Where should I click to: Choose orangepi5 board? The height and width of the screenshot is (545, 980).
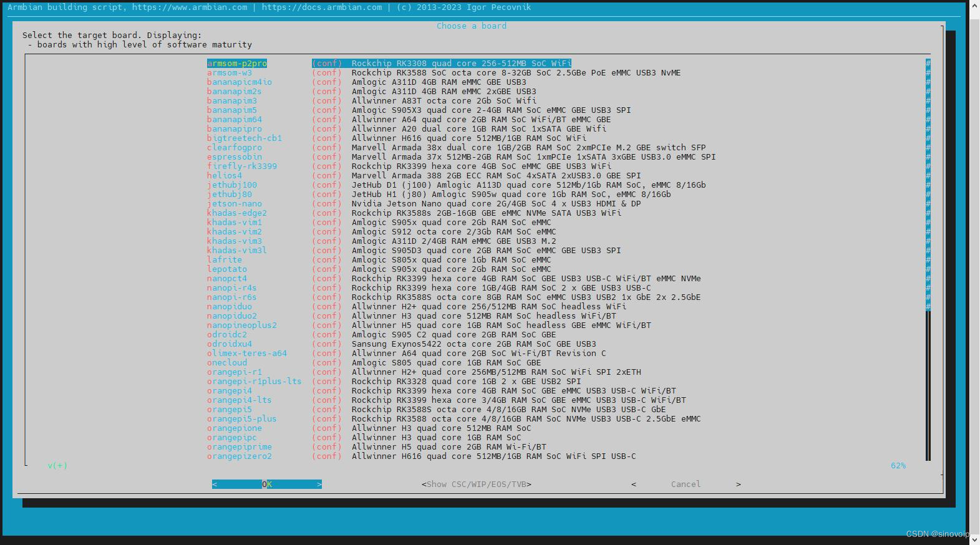pos(437,409)
